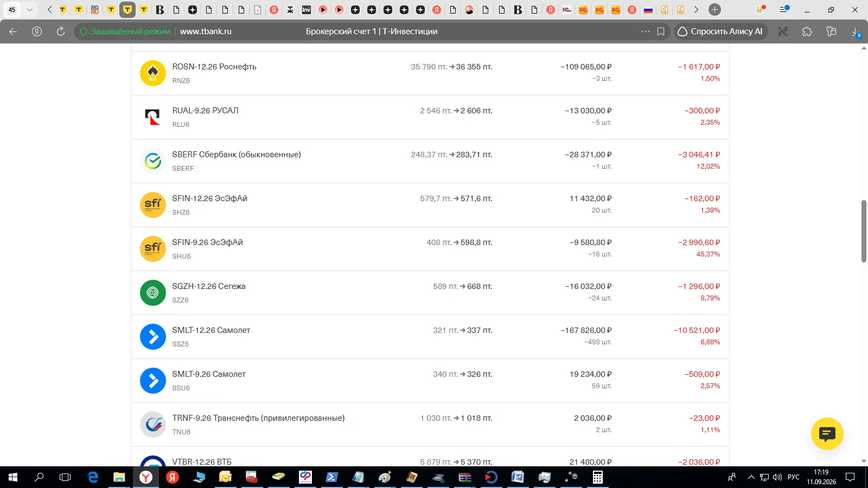Click the Ask Alice AI button
Screen dimensions: 868x488
(x=720, y=31)
